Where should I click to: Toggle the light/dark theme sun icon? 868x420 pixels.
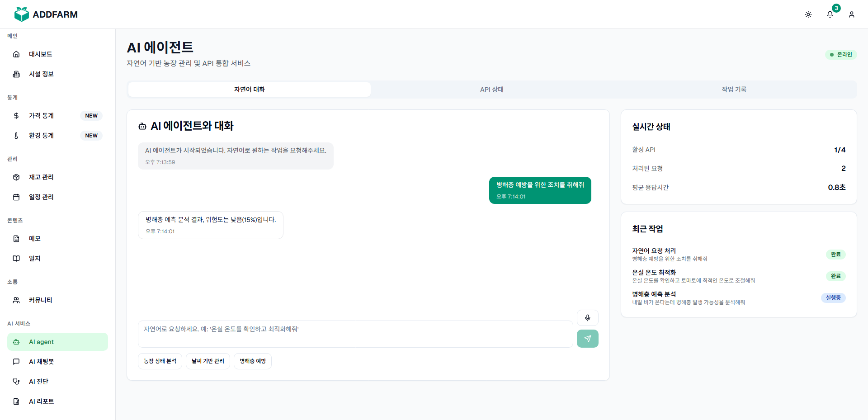click(808, 14)
